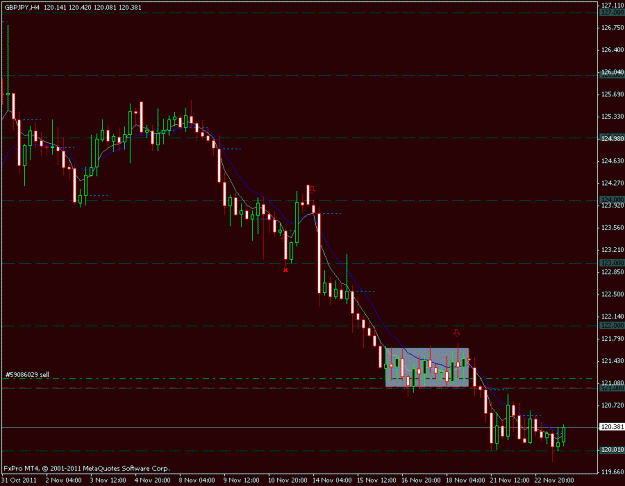Click the '15 Nov 12:00' time axis label
This screenshot has height=486, width=625.
point(377,480)
